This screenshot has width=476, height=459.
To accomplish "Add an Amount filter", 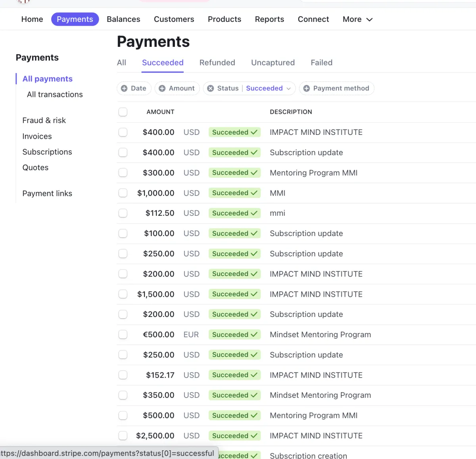I will [x=177, y=88].
